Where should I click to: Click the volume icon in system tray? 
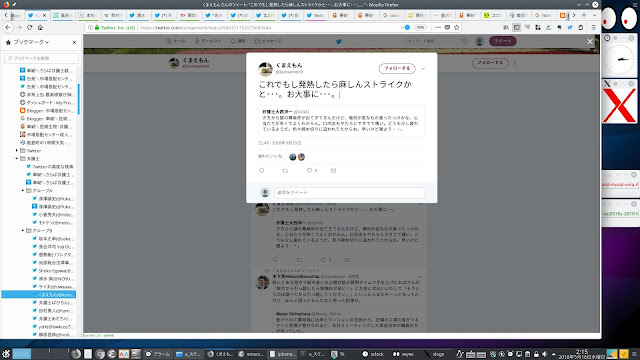click(544, 354)
